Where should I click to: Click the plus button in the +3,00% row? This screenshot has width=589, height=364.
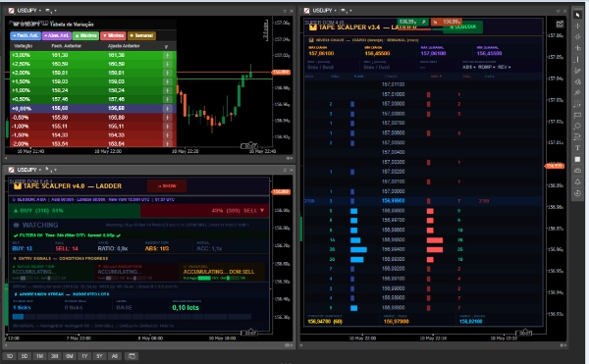tap(167, 55)
